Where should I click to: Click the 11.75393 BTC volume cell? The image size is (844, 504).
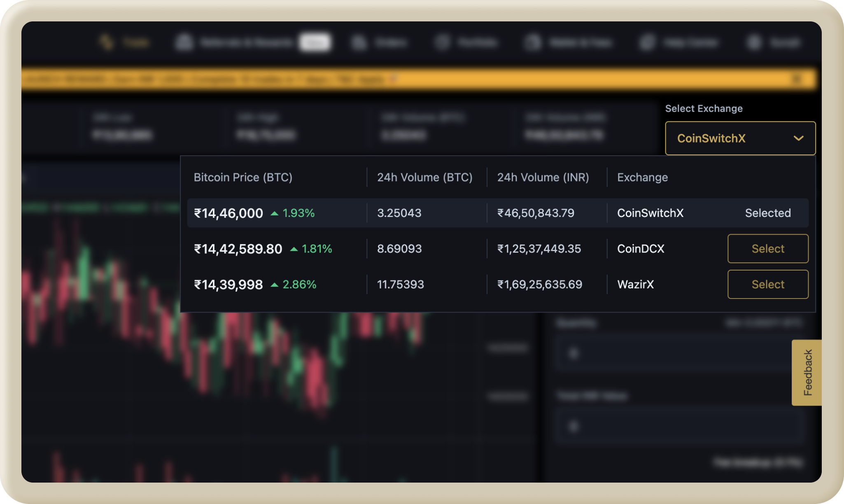(x=401, y=285)
